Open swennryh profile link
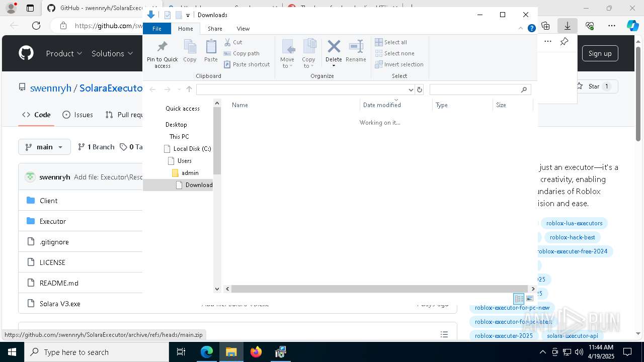 pos(51,88)
